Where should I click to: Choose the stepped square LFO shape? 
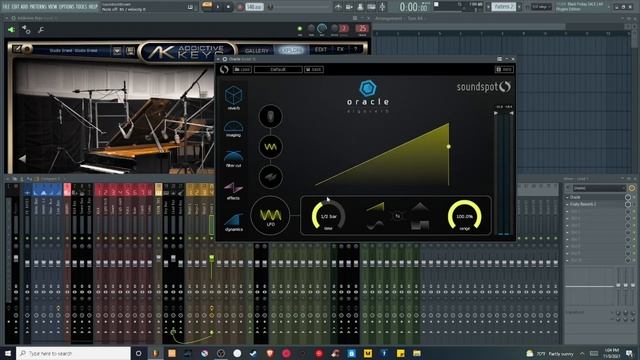coord(420,225)
